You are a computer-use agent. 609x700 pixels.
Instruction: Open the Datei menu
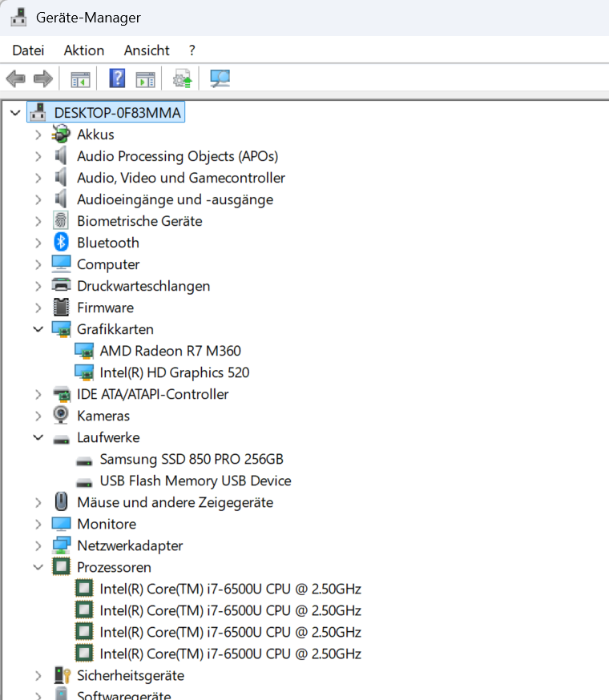(x=28, y=50)
